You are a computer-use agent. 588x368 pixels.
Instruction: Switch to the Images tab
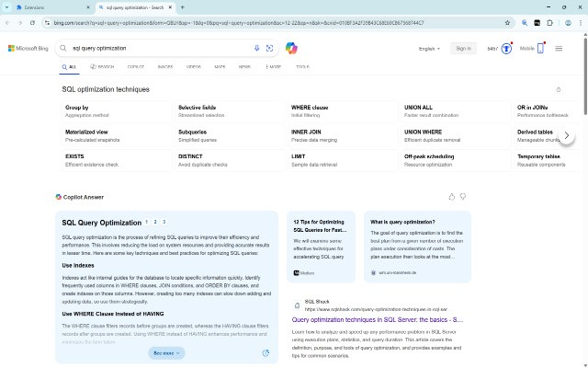point(165,67)
